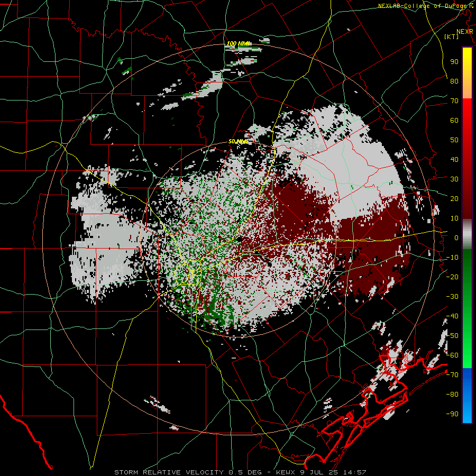Select the "NEXLAB-College of DuPage" header text
Image resolution: width=476 pixels, height=476 pixels.
tap(423, 6)
